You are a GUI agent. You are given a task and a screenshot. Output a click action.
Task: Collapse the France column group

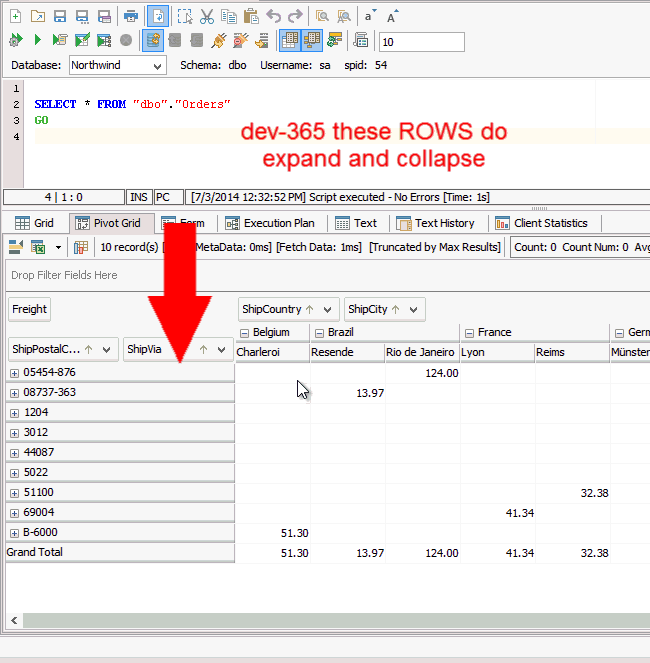click(469, 333)
